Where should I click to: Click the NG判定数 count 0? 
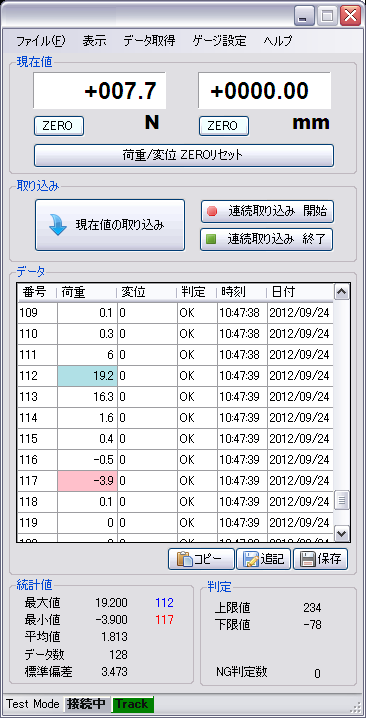[x=317, y=674]
